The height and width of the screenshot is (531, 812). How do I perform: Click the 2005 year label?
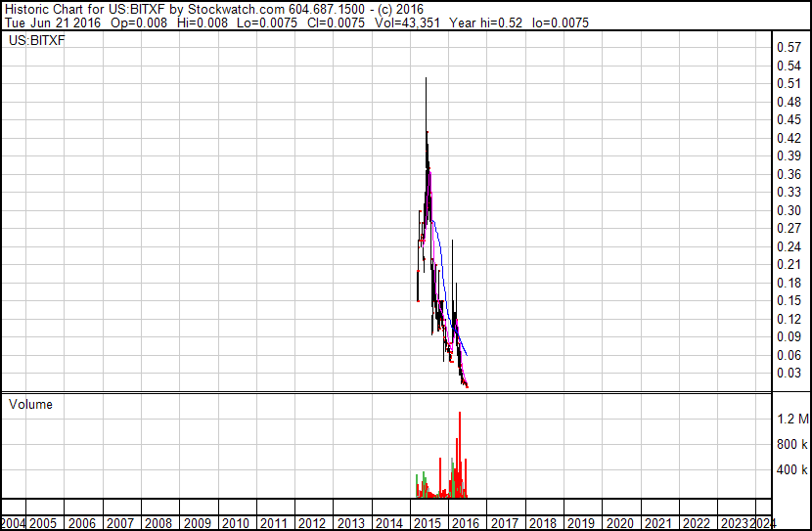tap(43, 523)
